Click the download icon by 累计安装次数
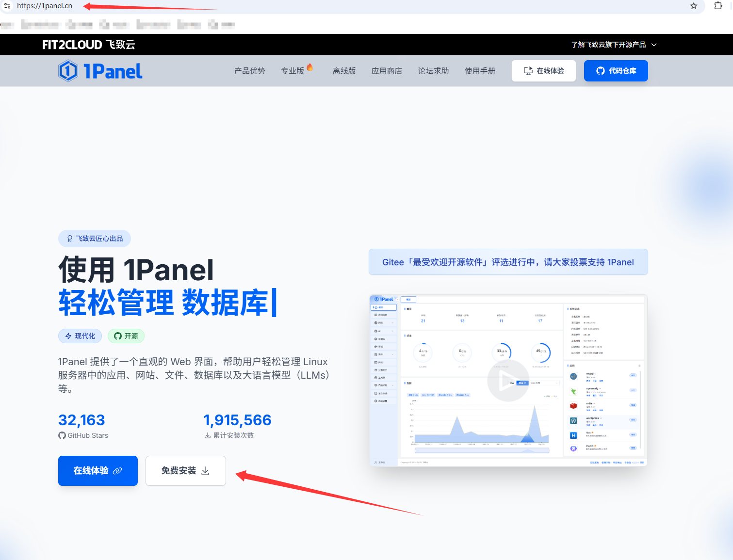This screenshot has width=733, height=560. click(x=208, y=435)
